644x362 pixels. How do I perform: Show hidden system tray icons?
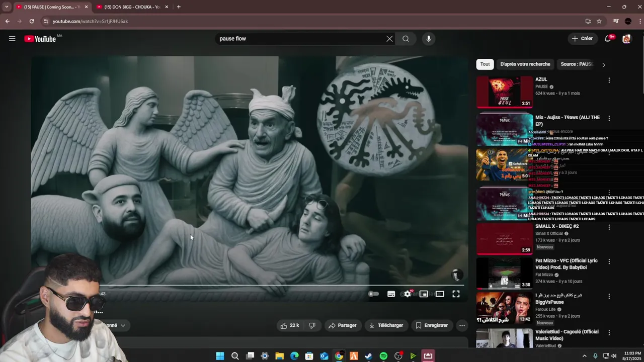[584, 356]
